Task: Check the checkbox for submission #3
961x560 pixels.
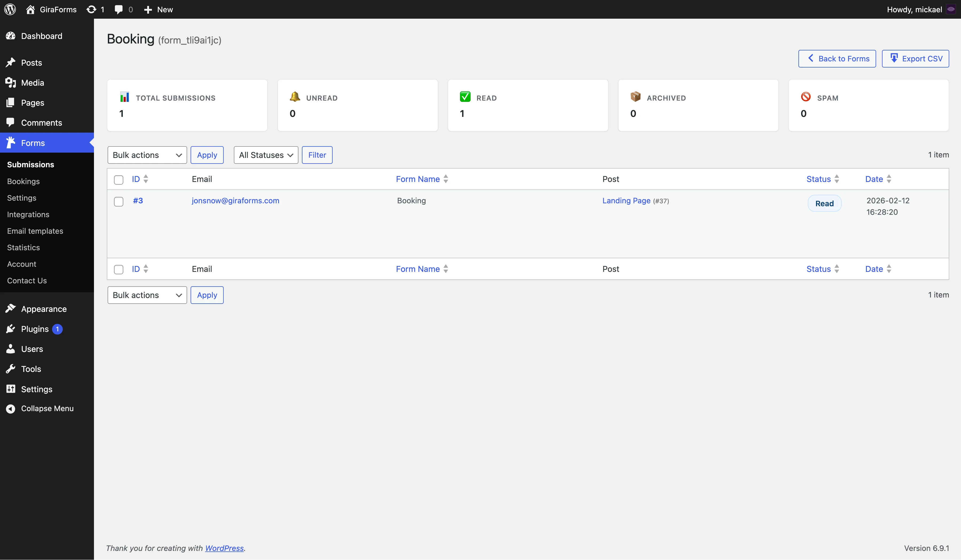Action: pos(119,202)
